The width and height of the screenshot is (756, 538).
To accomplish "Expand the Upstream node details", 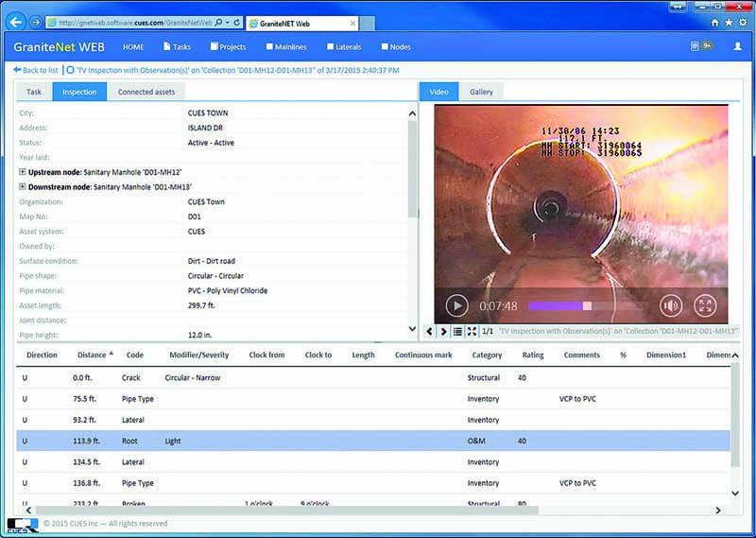I will [22, 172].
